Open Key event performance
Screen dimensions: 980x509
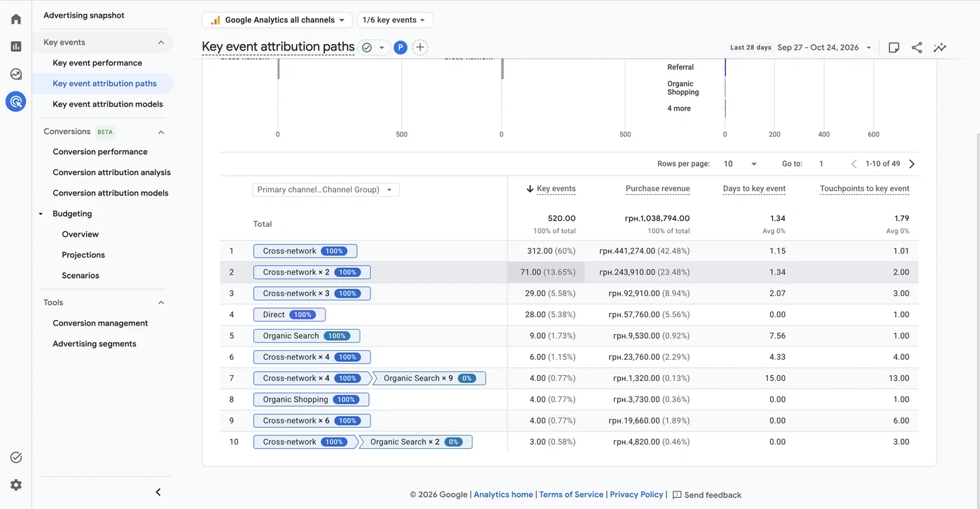(97, 63)
